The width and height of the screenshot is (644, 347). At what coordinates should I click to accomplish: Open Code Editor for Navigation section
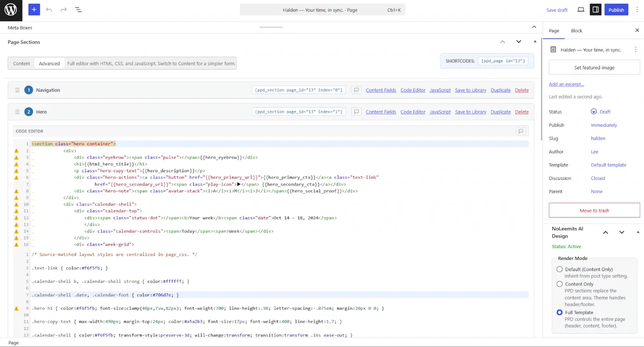[413, 90]
